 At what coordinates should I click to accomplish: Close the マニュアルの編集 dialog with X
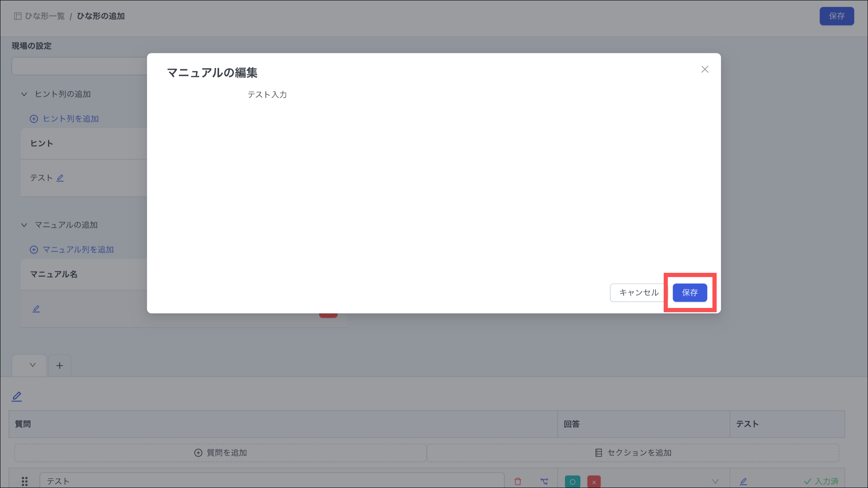705,69
